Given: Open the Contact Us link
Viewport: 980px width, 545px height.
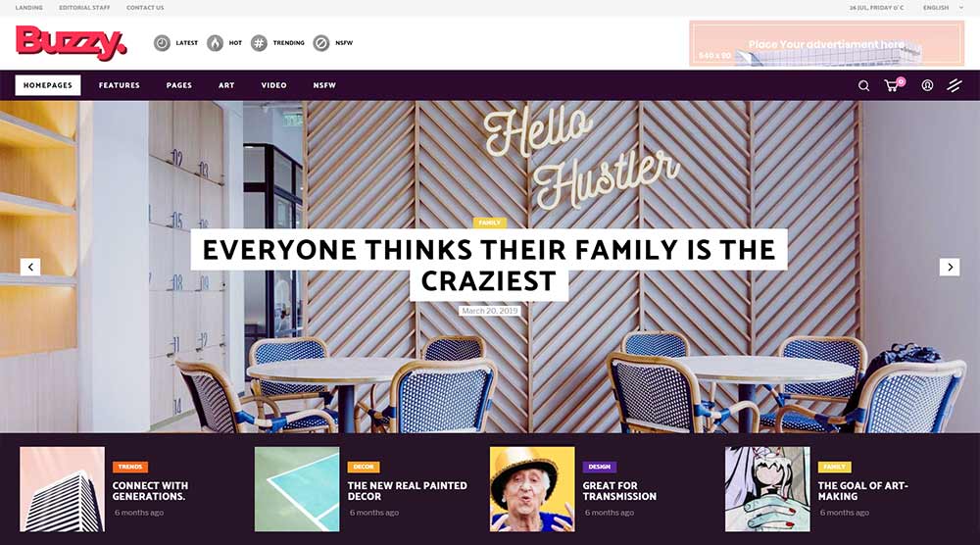Looking at the screenshot, I should [145, 8].
